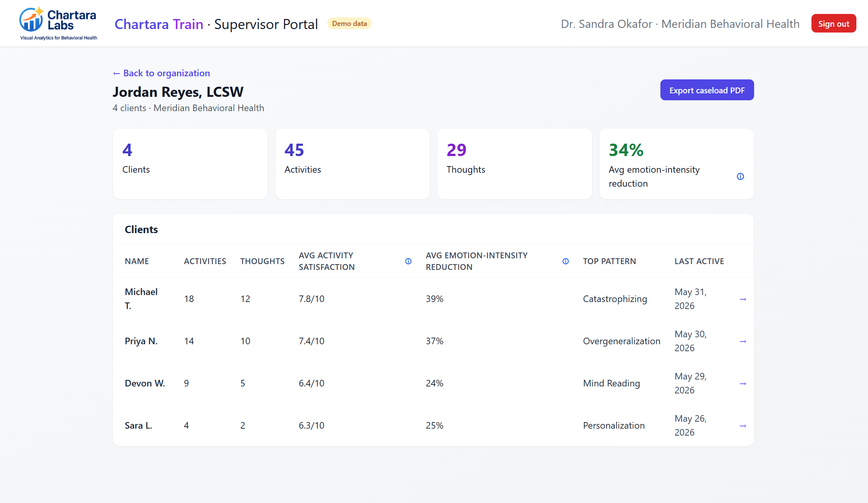
Task: Open Priya N. row arrow
Action: [743, 341]
